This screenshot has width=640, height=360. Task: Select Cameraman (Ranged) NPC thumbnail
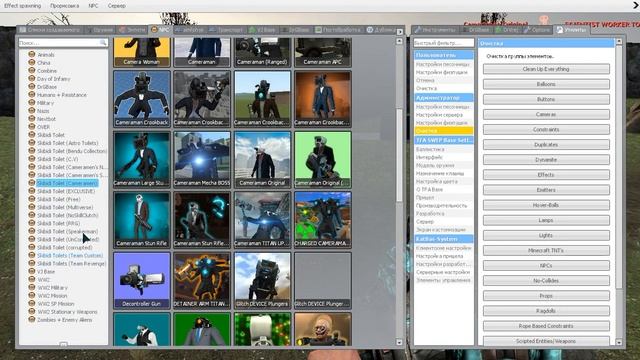tap(262, 52)
